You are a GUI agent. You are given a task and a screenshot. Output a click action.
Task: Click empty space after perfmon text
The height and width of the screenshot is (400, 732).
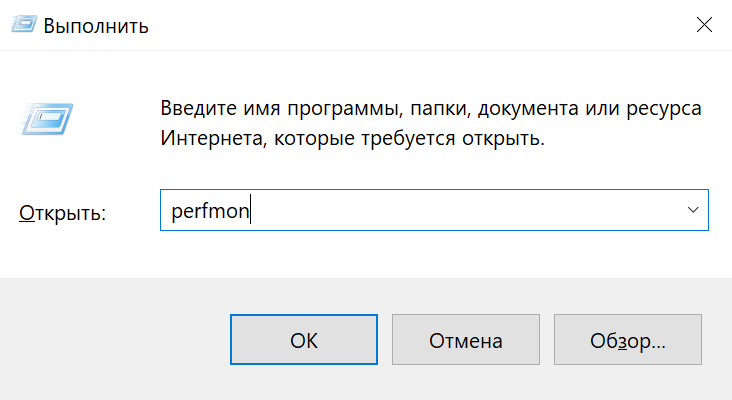pos(450,211)
